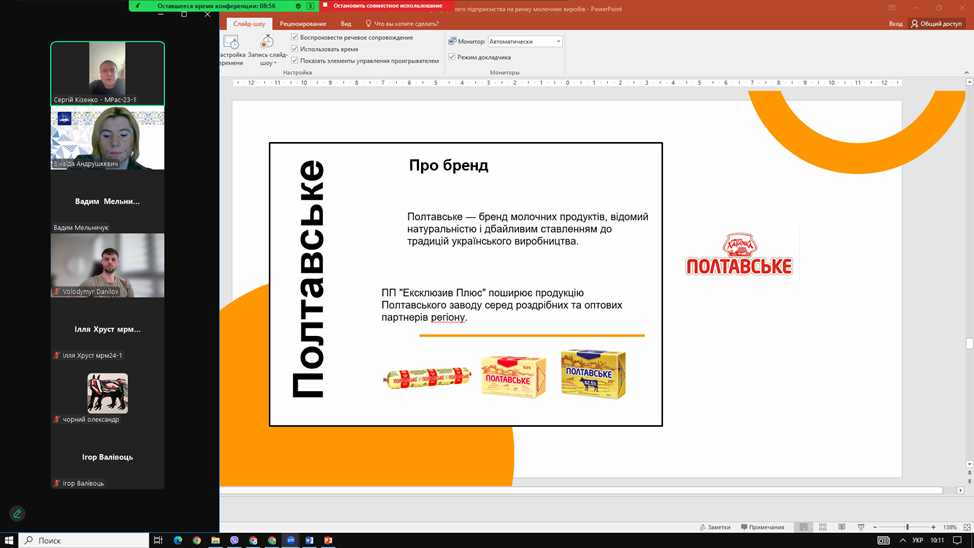Viewport: 974px width, 548px height.
Task: Click Вадим Мельничук participant tile
Action: 107,201
